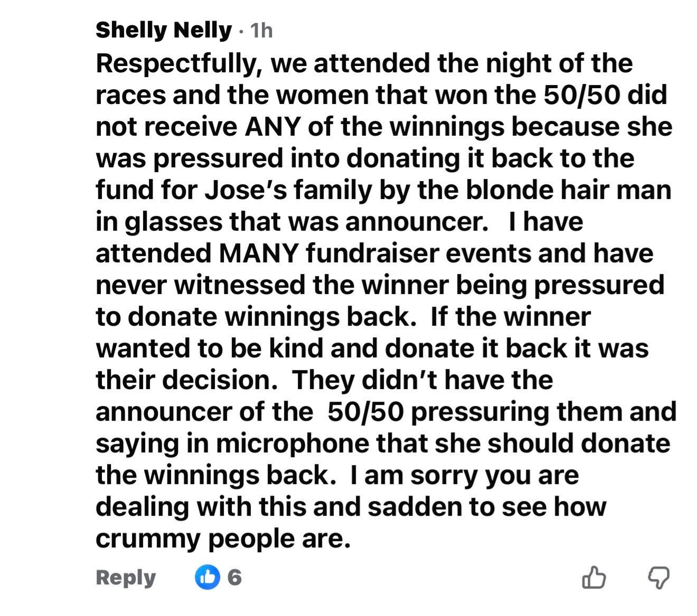Viewport: 697px width, 616px height.
Task: Upvote the comment with thumbs-up icon
Action: click(x=594, y=577)
